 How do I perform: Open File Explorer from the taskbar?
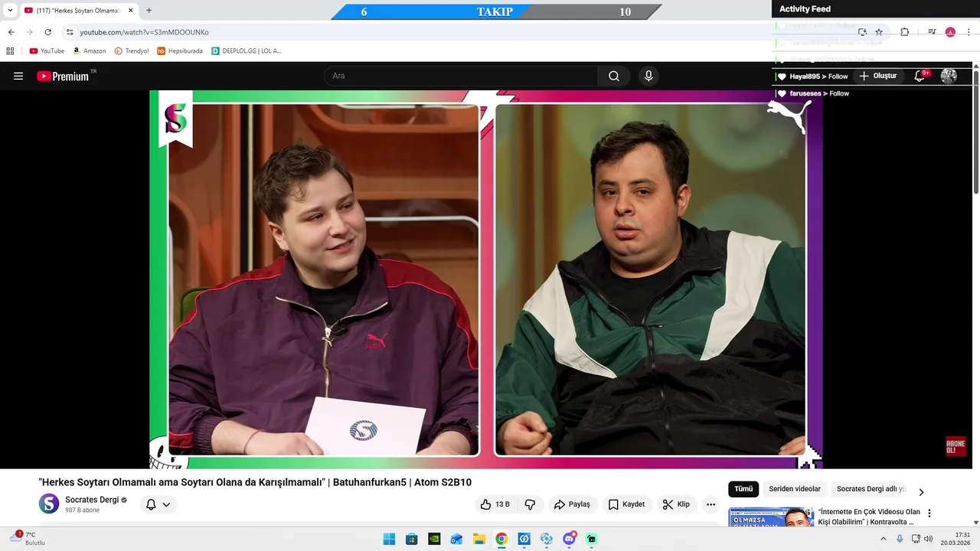479,539
